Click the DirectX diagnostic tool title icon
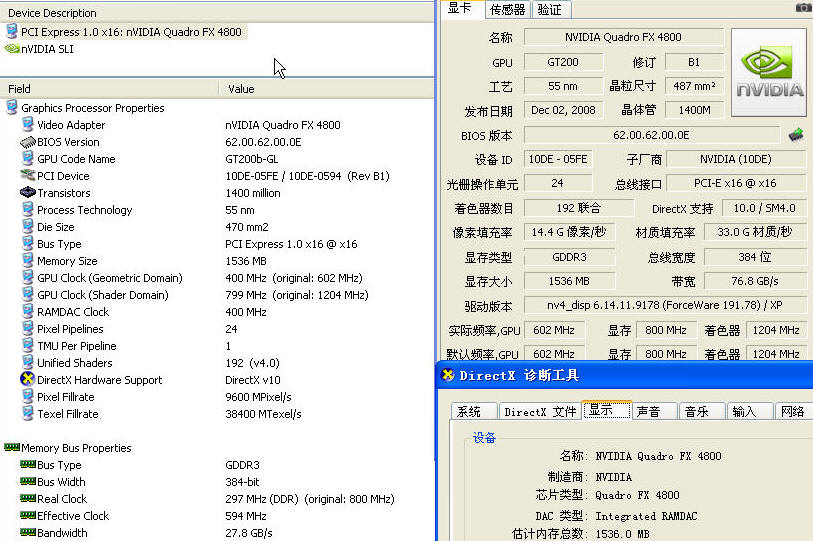 [x=447, y=374]
